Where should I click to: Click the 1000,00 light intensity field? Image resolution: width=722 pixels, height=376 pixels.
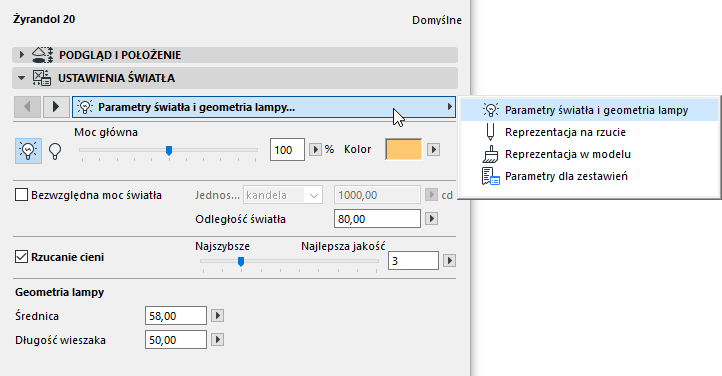378,195
